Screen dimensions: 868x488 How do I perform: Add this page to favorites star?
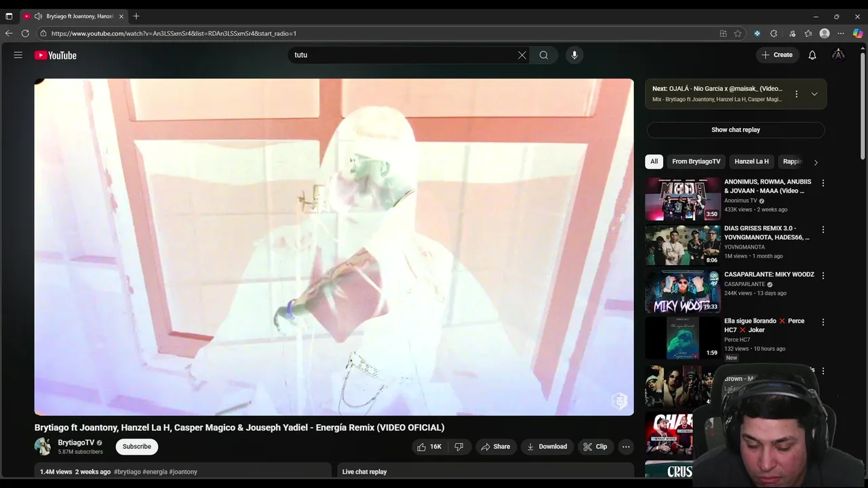[738, 33]
